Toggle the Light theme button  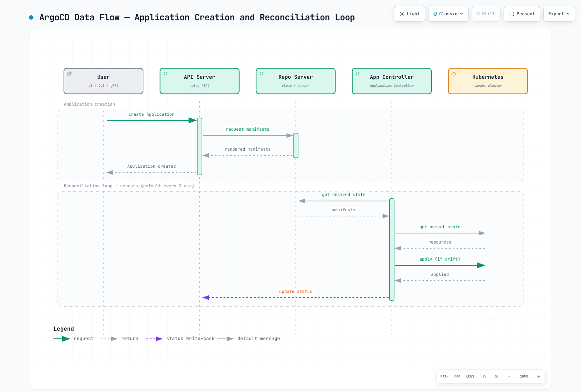409,14
